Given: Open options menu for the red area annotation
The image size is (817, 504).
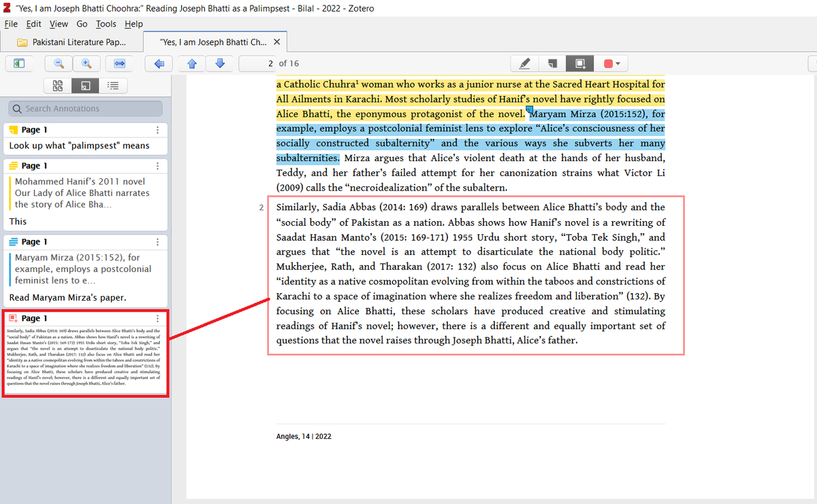Looking at the screenshot, I should tap(157, 318).
